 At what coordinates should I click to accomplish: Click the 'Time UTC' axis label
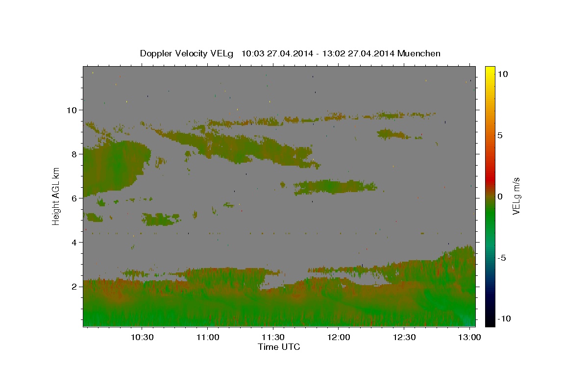(279, 347)
